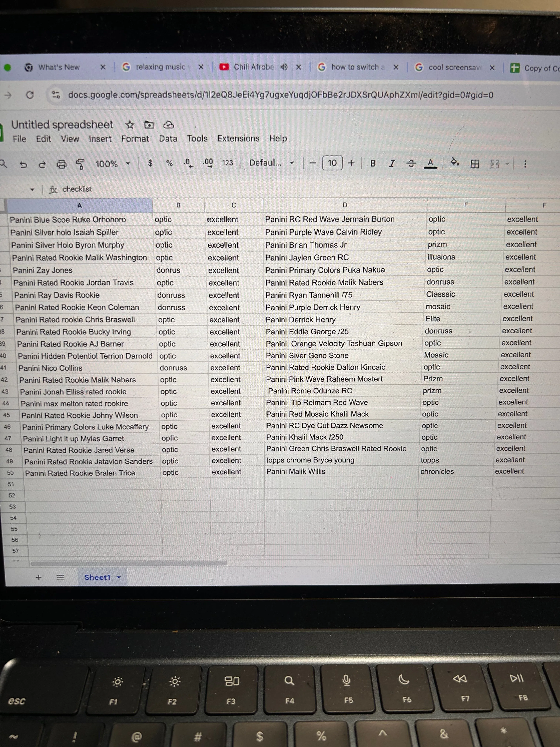Format as percent icon

click(169, 163)
